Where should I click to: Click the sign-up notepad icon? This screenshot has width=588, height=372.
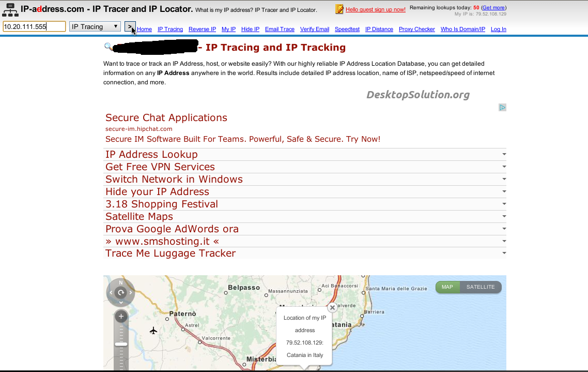pos(339,9)
